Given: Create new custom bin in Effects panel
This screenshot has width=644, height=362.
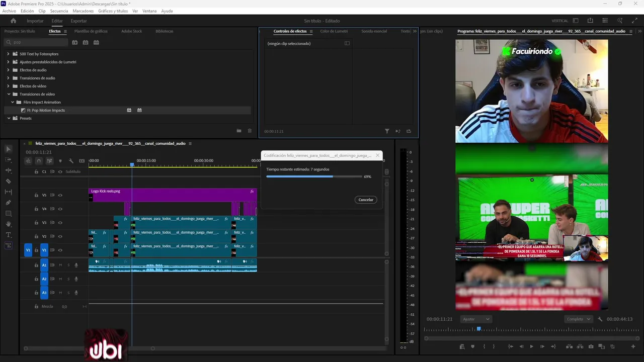Looking at the screenshot, I should click(239, 131).
